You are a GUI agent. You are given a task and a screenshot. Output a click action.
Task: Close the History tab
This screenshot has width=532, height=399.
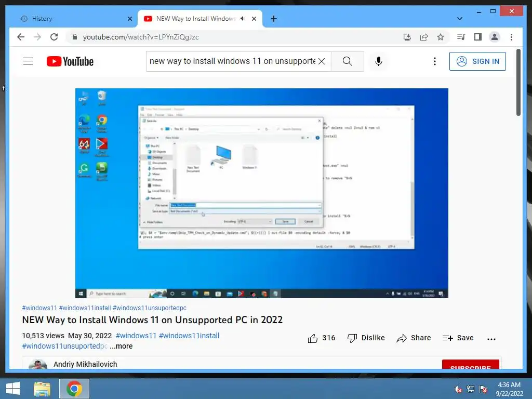pos(129,19)
